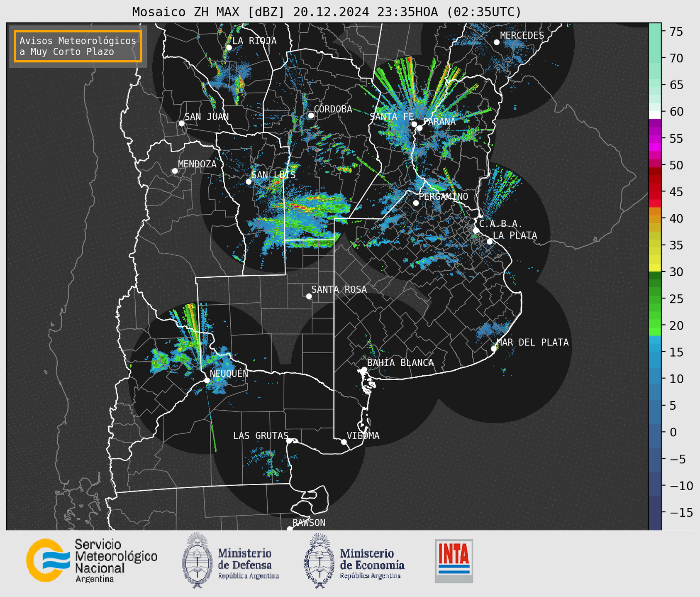Viewport: 700px width, 597px height.
Task: Click the SANTA ROSA text label
Action: (x=339, y=289)
